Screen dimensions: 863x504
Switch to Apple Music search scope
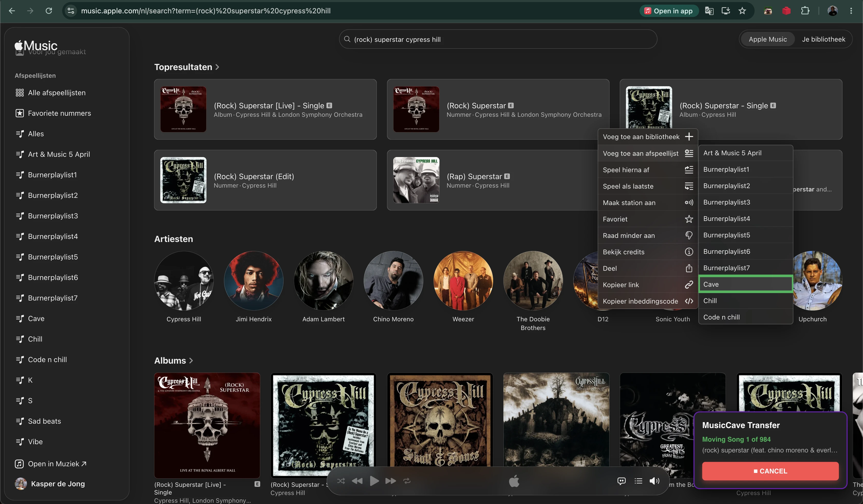[767, 39]
